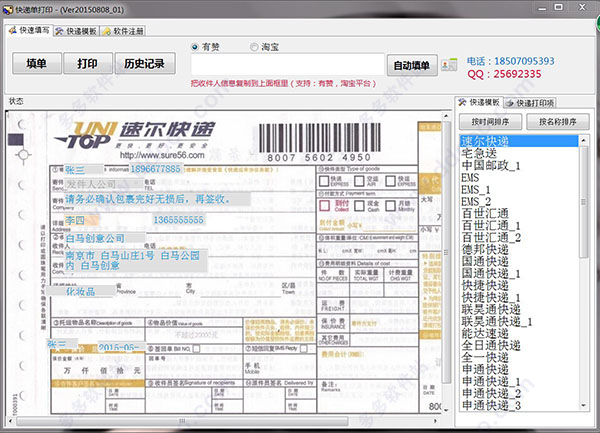600x433 pixels.
Task: Click the crosshair alignment mark on the waybill
Action: pyautogui.click(x=23, y=155)
